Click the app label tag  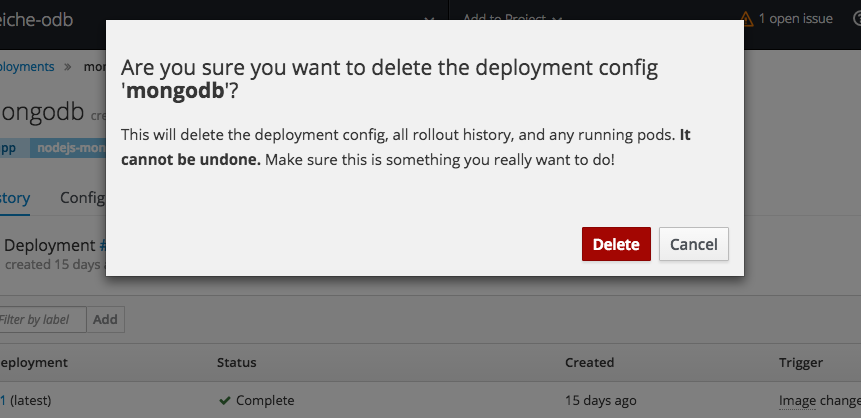click(x=10, y=148)
